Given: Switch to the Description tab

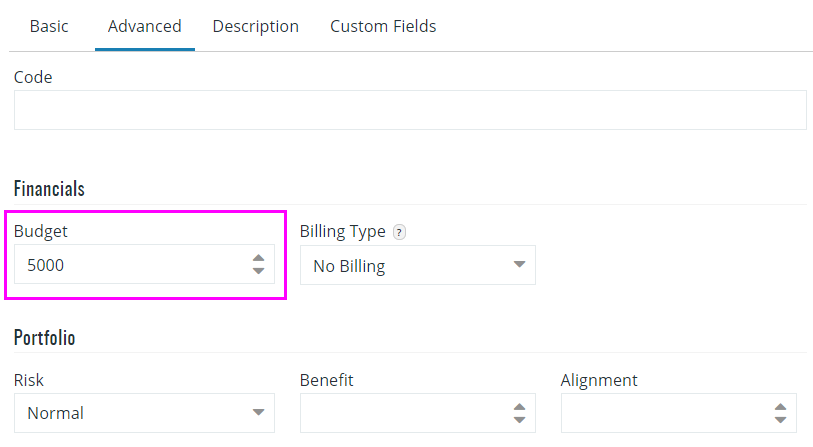Looking at the screenshot, I should click(x=256, y=26).
